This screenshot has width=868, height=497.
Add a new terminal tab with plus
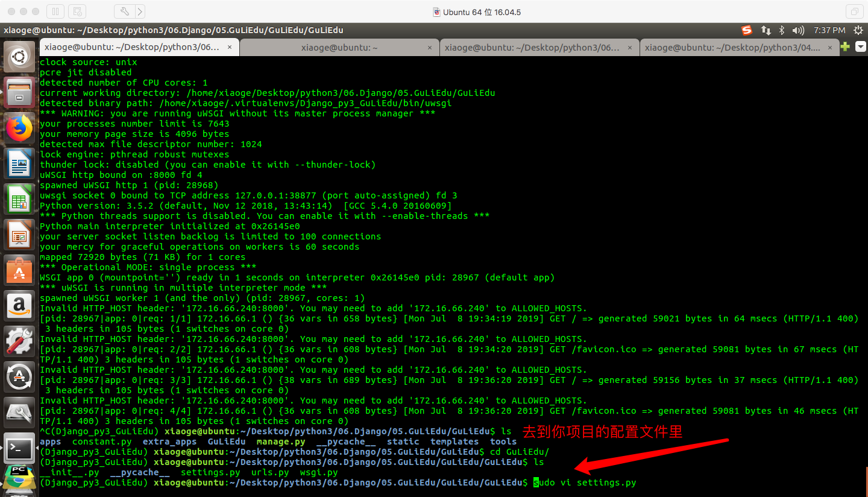(x=845, y=47)
